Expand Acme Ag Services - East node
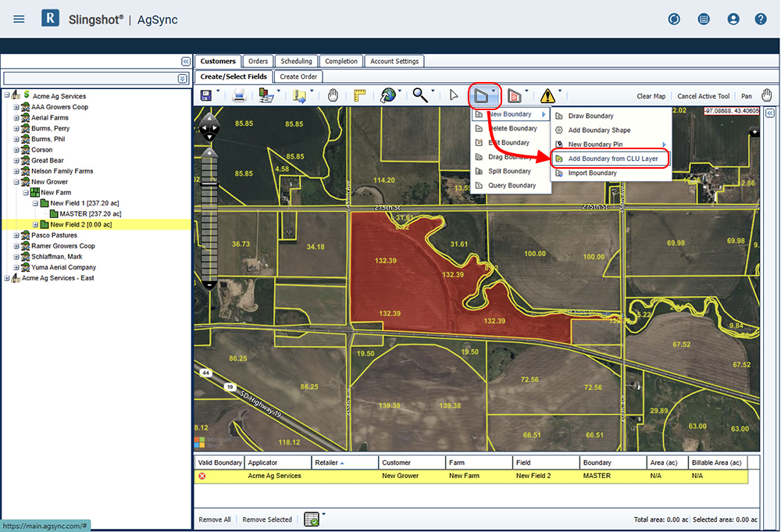The image size is (781, 532). click(6, 278)
